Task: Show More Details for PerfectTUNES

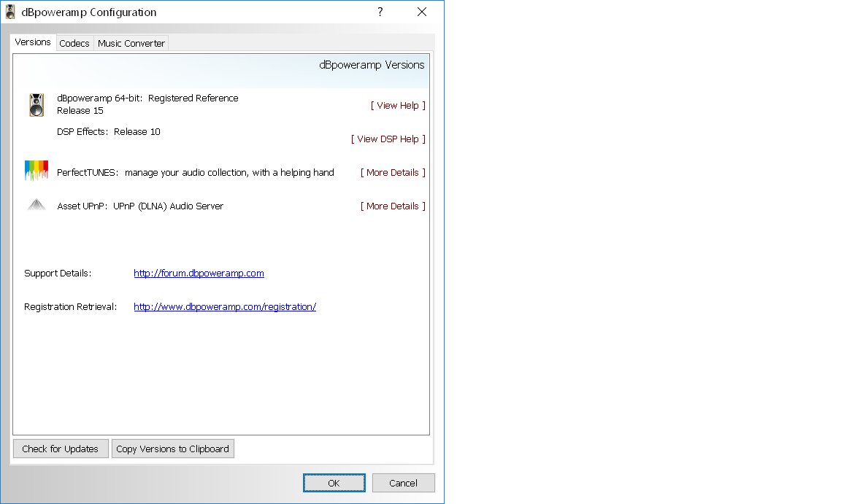Action: coord(393,172)
